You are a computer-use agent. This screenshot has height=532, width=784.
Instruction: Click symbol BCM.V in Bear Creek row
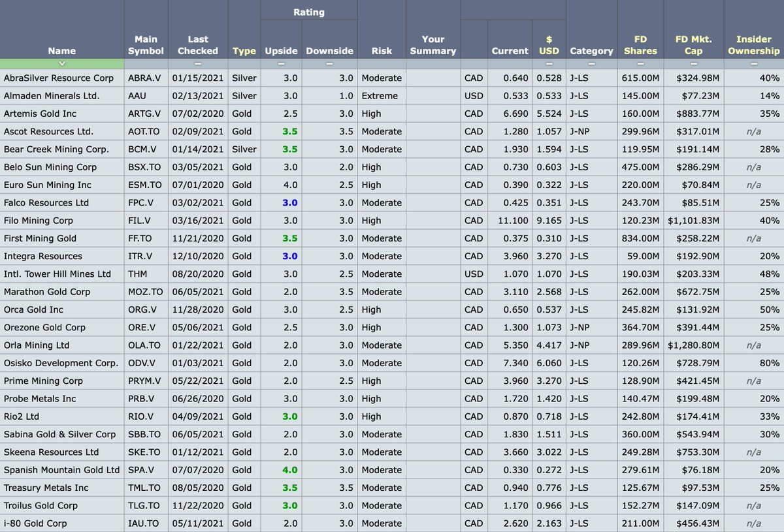tap(142, 149)
